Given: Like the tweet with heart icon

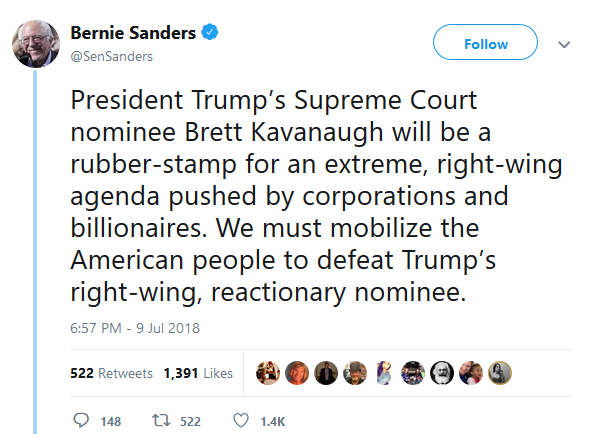Looking at the screenshot, I should (x=241, y=420).
